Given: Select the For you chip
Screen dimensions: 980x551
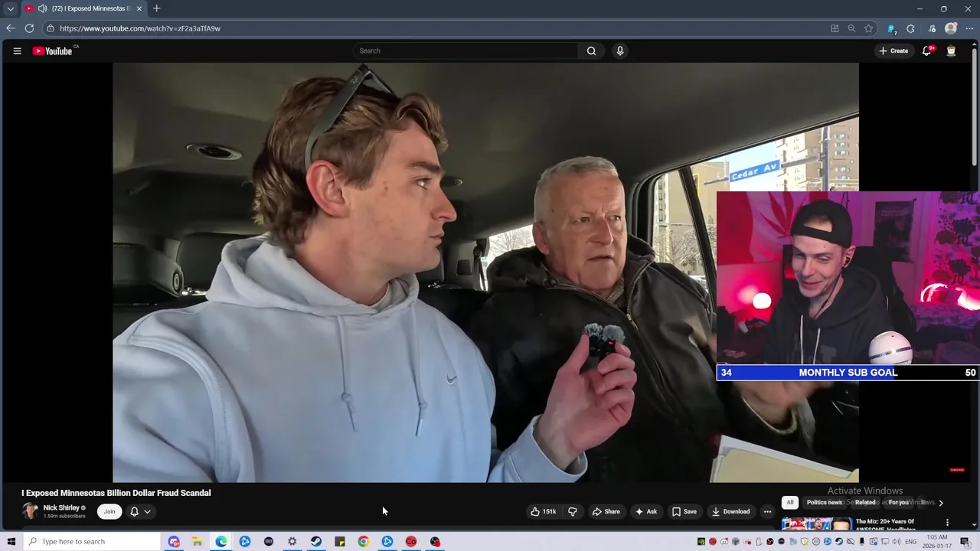Looking at the screenshot, I should click(899, 503).
